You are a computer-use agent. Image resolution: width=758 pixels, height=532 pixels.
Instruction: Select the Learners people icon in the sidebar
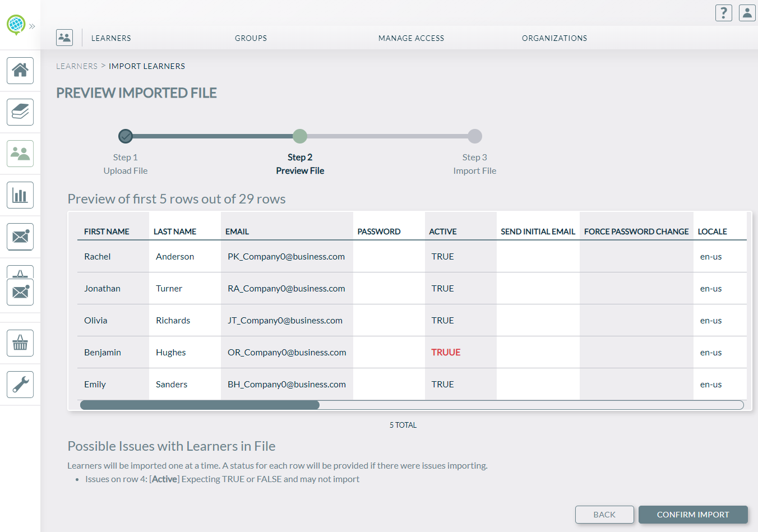coord(20,154)
